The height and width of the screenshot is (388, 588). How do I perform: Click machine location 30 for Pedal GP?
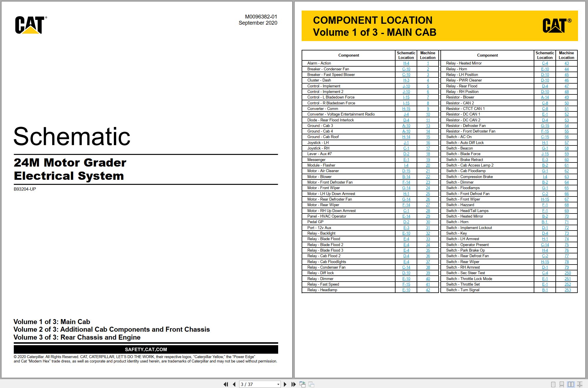[428, 222]
